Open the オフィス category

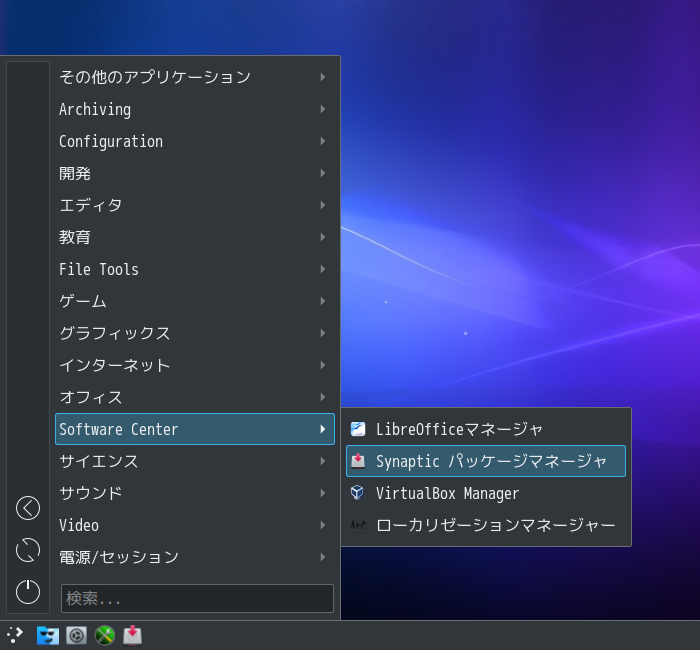point(195,397)
